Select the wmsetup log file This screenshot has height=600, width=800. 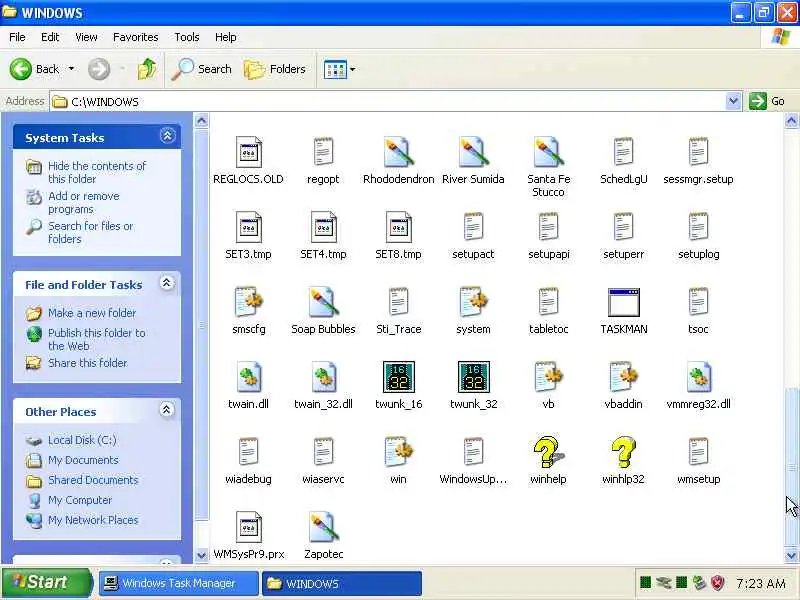(x=698, y=452)
